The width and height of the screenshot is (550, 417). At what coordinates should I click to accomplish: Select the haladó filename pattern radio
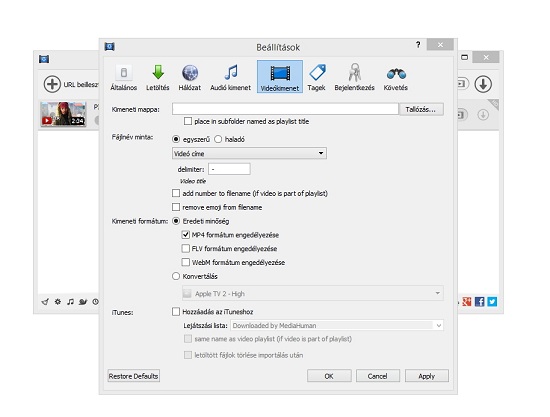(218, 139)
